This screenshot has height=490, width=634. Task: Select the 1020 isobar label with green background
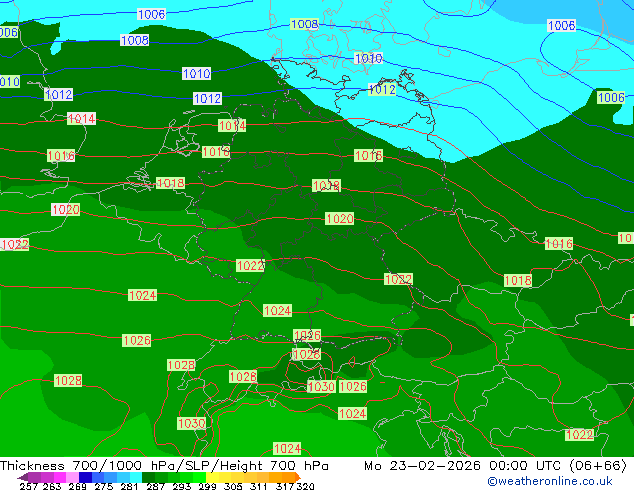click(340, 219)
